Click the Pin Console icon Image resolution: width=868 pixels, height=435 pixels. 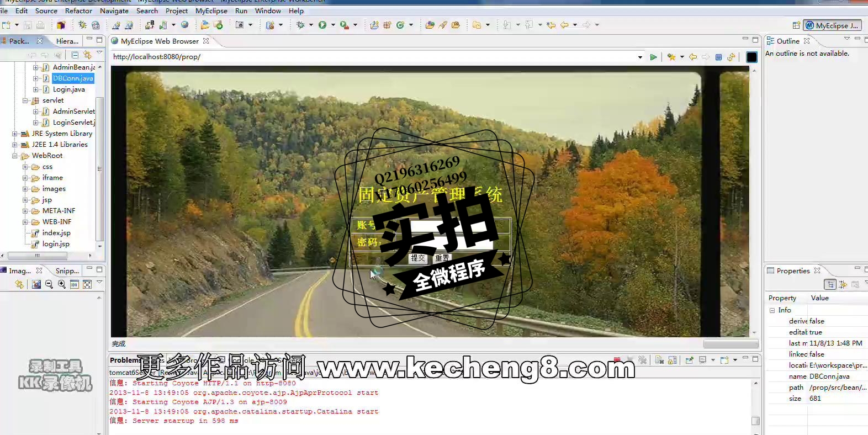689,360
